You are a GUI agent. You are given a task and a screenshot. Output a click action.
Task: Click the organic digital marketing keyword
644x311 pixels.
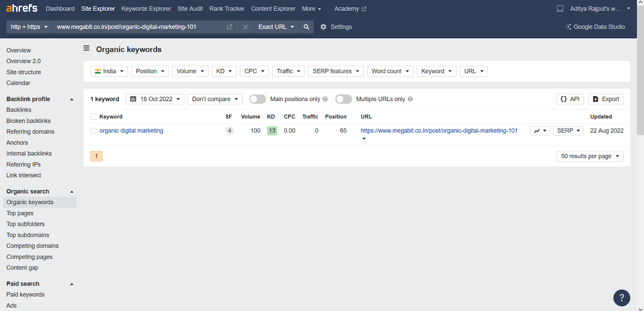131,131
